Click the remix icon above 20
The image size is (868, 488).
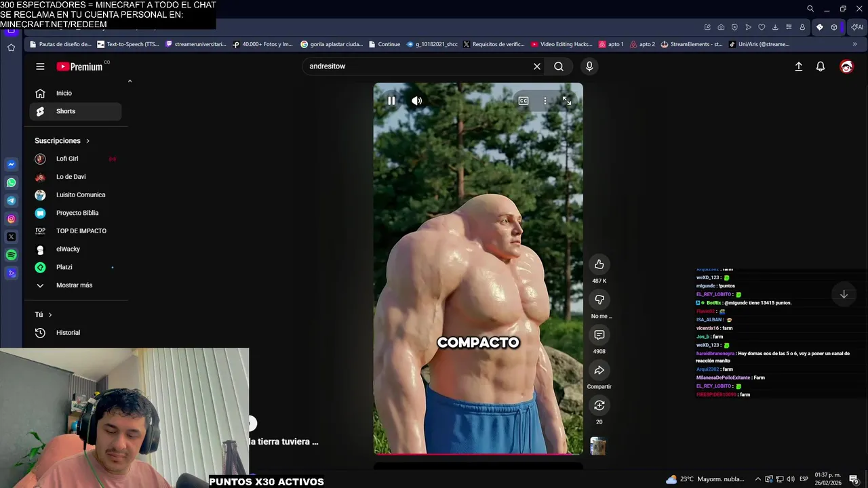[599, 405]
